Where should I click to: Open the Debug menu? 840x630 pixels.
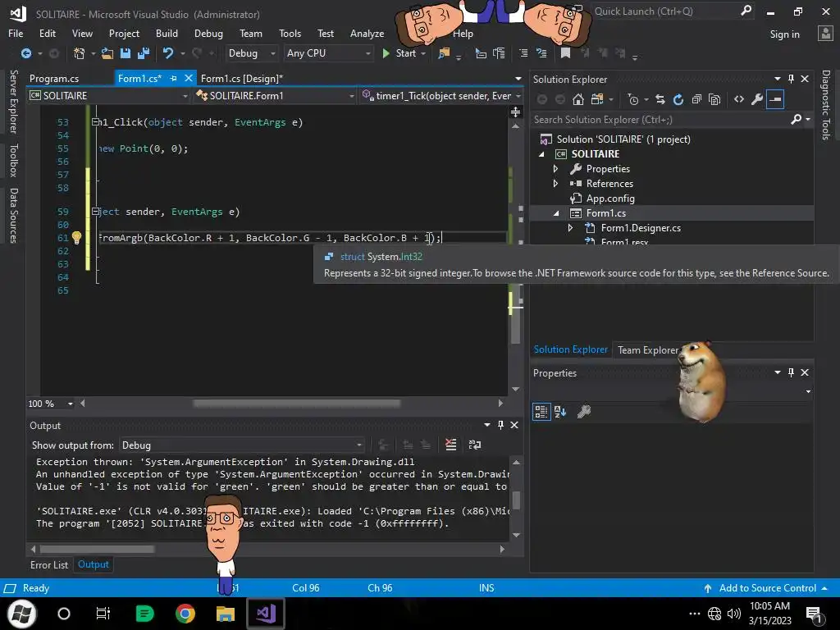208,33
